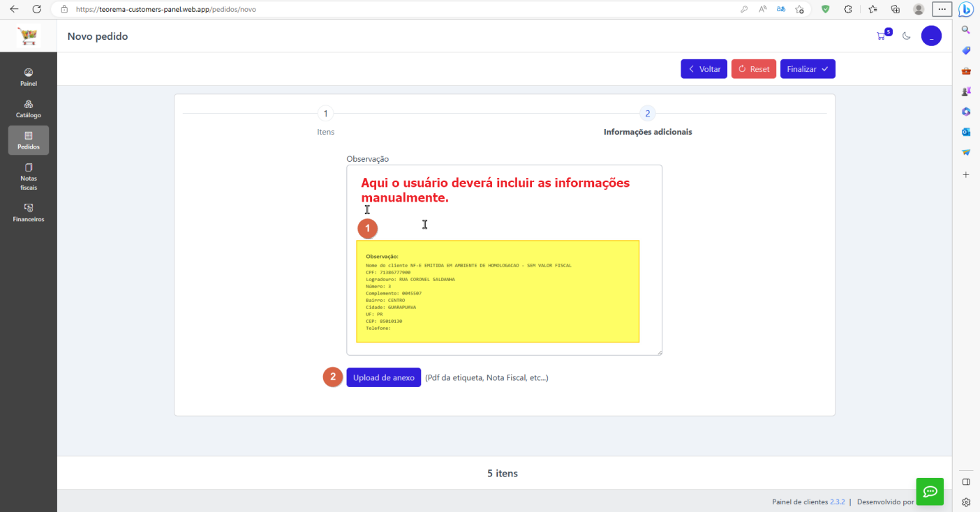Screen dimensions: 980x512
Task: Click the translate icon in address bar
Action: [781, 10]
